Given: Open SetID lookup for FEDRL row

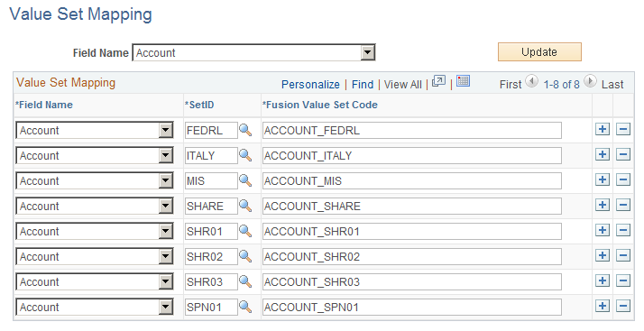Looking at the screenshot, I should [x=245, y=130].
